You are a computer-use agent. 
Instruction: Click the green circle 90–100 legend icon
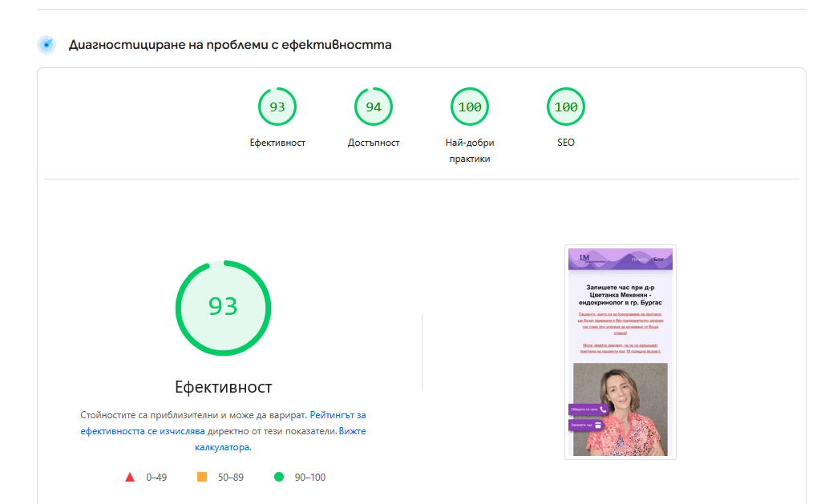tap(279, 478)
